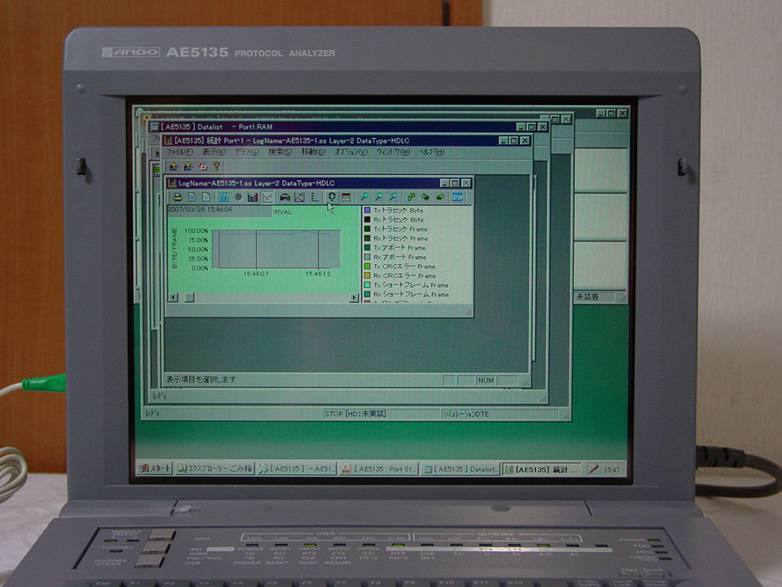Click the Tx トラヒック Byte color swatch

(367, 210)
